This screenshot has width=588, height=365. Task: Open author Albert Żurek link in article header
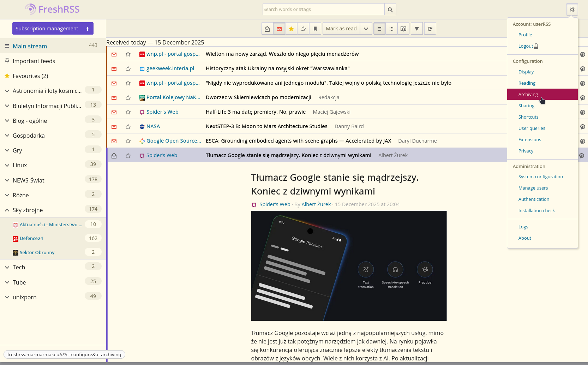point(316,204)
